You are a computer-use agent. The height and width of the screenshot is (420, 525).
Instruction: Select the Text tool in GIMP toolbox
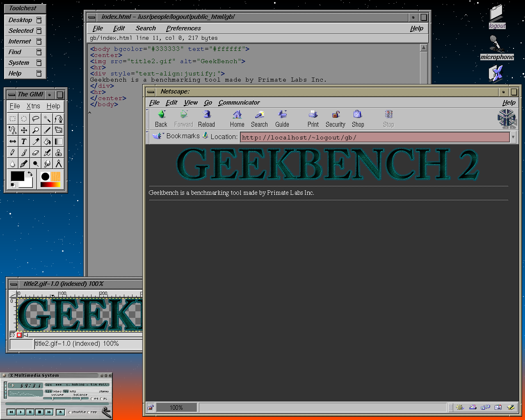[x=24, y=142]
